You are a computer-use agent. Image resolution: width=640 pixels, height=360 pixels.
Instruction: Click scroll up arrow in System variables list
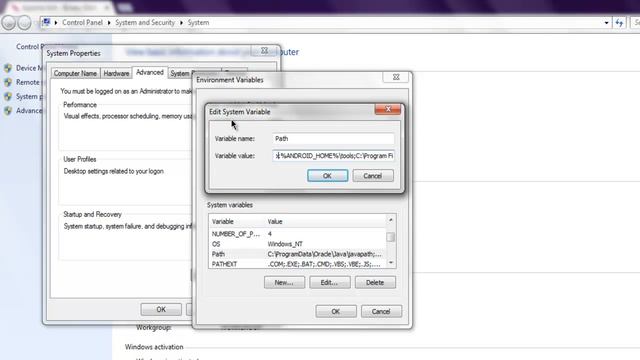click(391, 220)
